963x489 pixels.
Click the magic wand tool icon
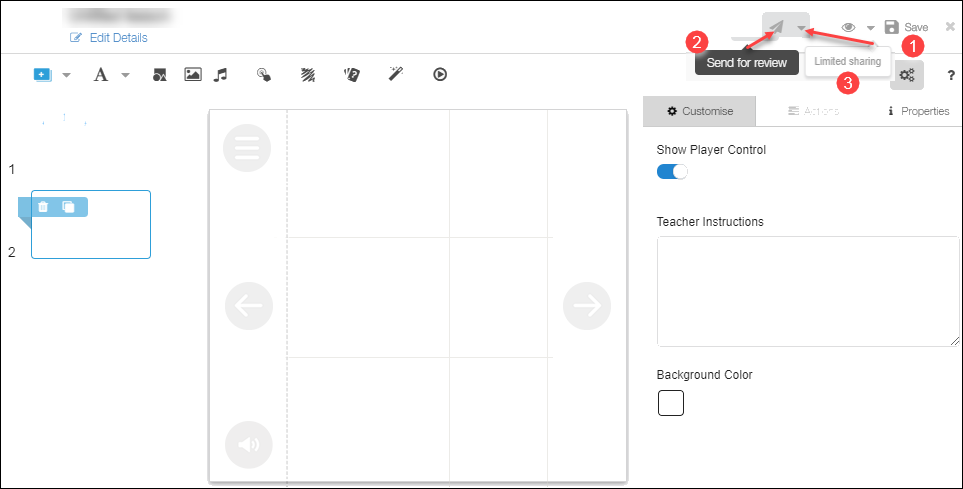[x=396, y=75]
